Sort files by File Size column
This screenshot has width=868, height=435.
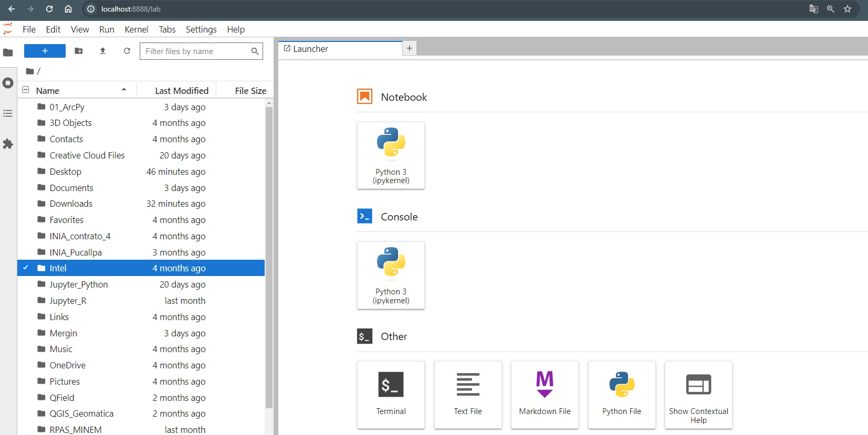tap(245, 90)
